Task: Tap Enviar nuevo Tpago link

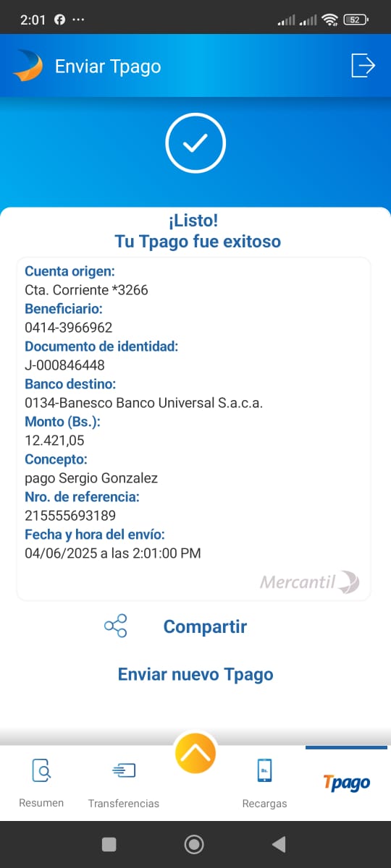Action: (195, 674)
